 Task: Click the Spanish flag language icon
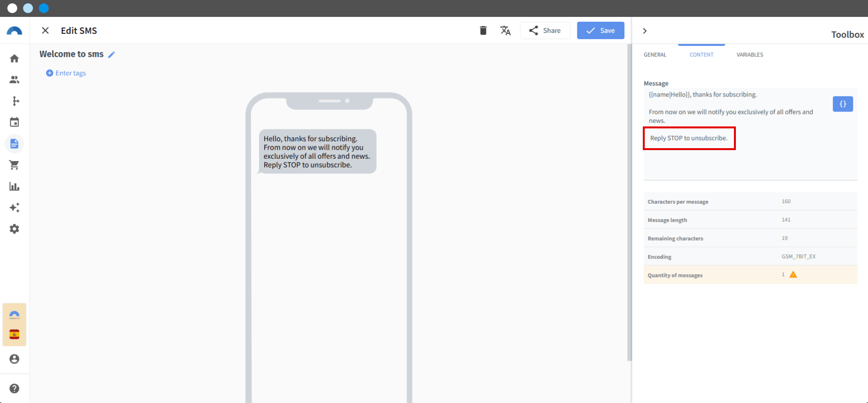point(14,334)
